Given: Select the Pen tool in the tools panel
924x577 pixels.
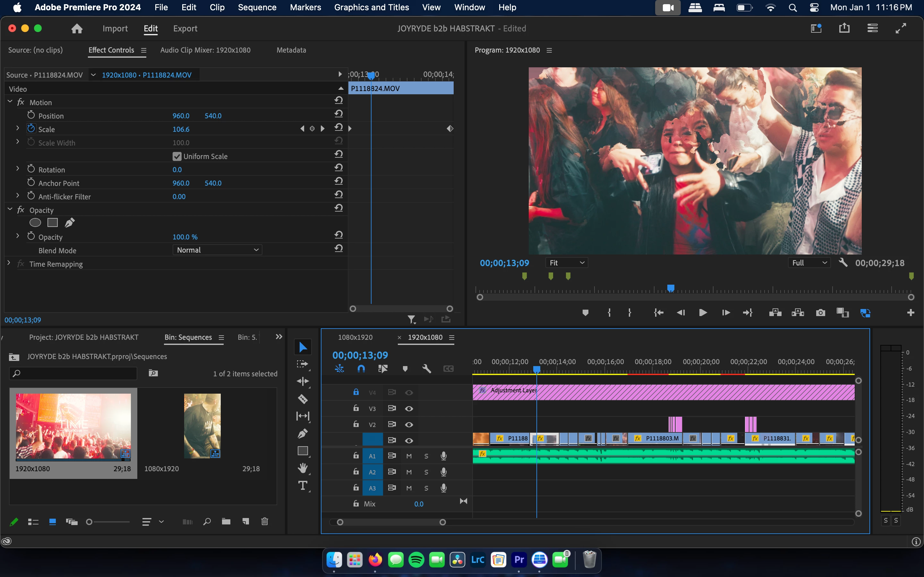Looking at the screenshot, I should point(303,433).
